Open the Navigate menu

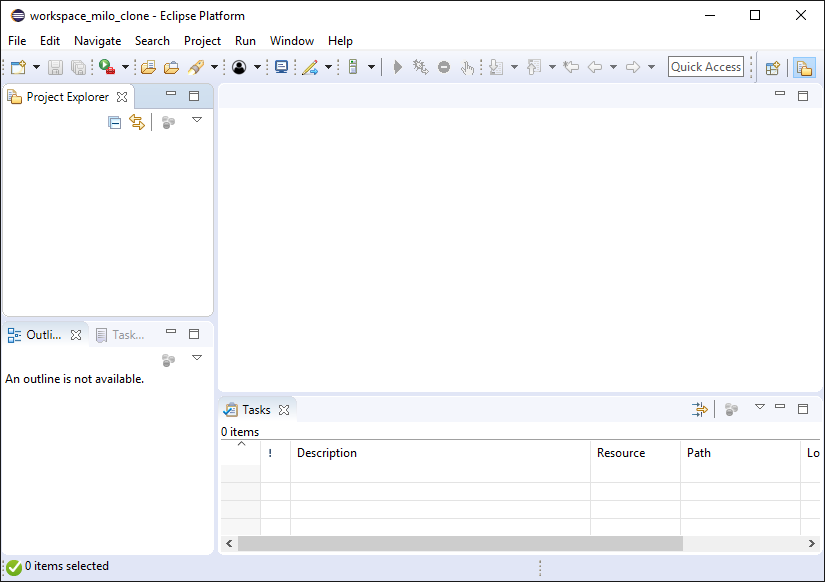click(x=97, y=41)
